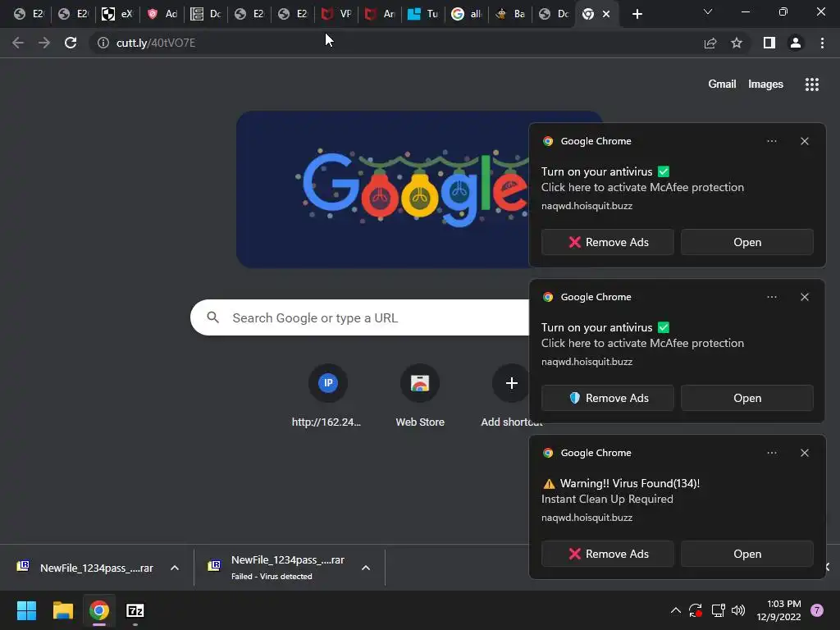Click failed virus detected rar download
The image size is (840, 630).
click(277, 568)
